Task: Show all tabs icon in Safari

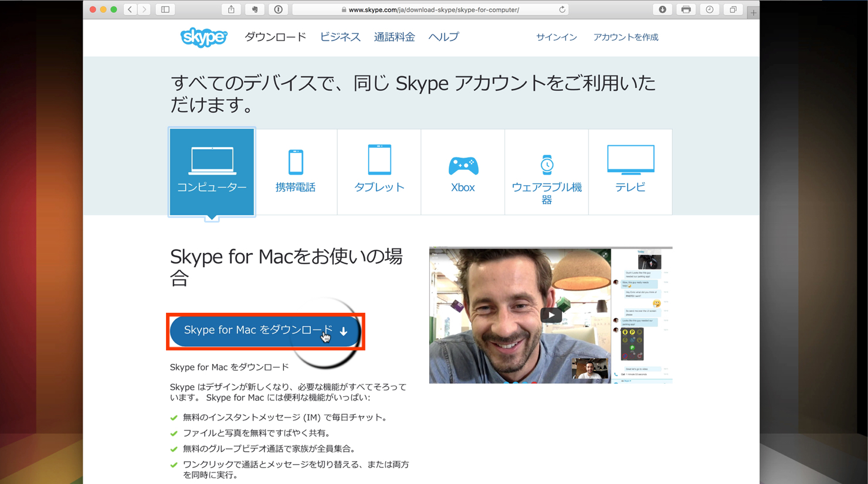Action: [x=733, y=9]
